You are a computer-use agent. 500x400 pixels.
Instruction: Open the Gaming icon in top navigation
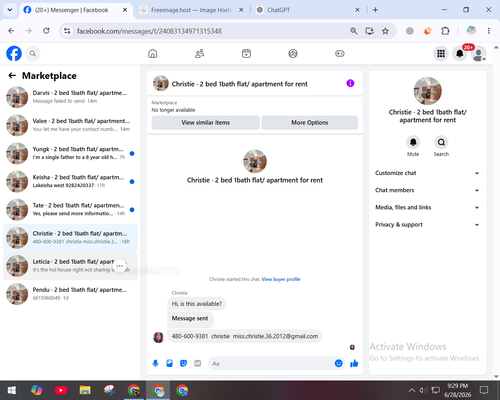(340, 53)
